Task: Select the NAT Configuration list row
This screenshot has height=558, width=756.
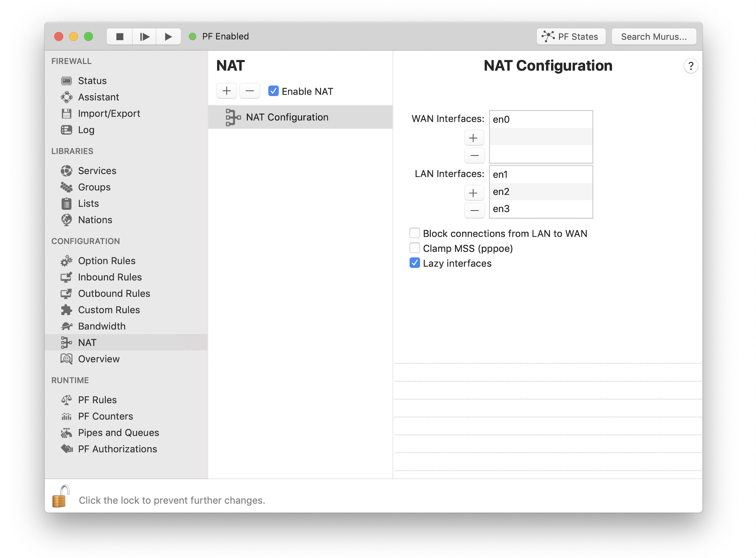Action: 300,117
